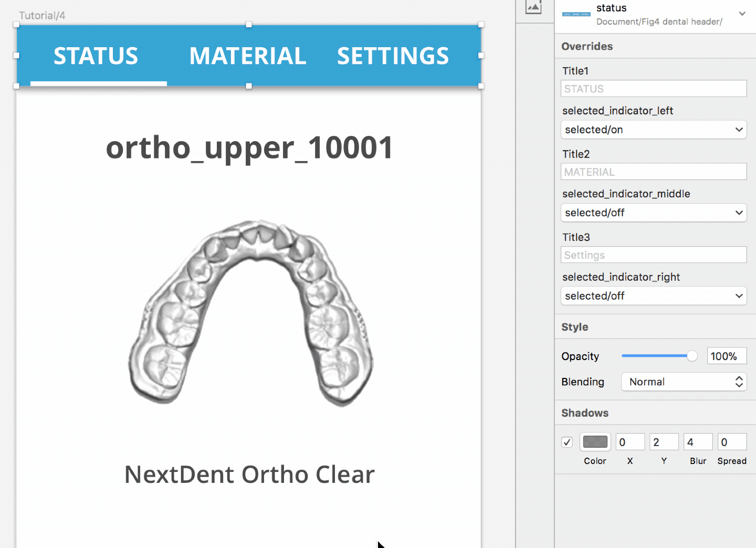The image size is (756, 548).
Task: Click the shadow Blur field
Action: [x=698, y=442]
